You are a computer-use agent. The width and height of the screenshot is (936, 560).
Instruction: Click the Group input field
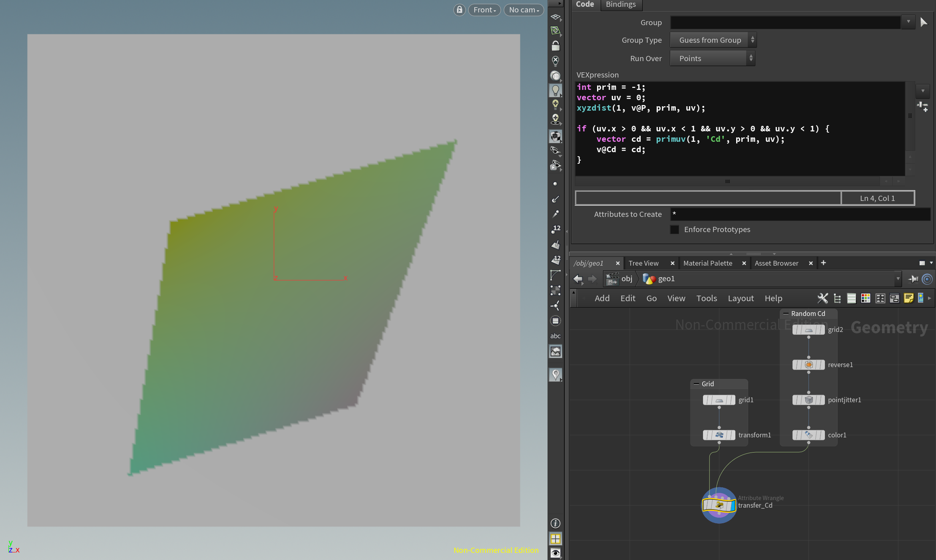click(785, 22)
